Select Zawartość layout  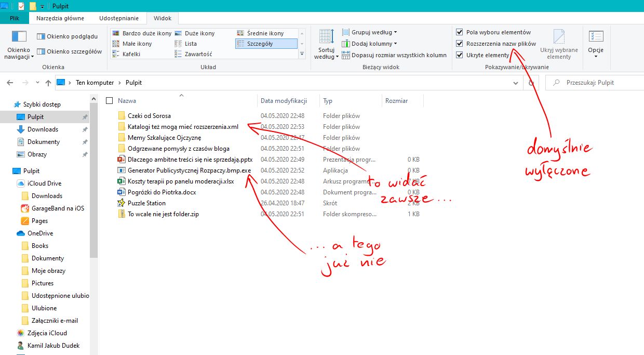tap(193, 54)
